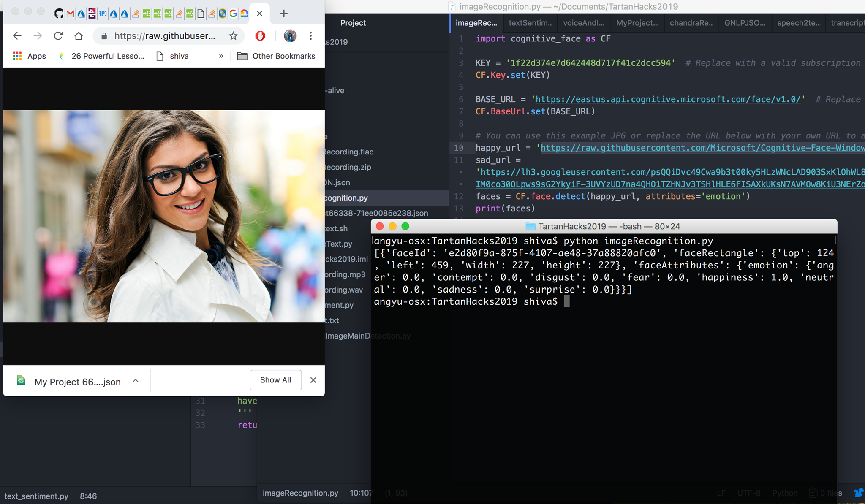The width and height of the screenshot is (865, 504).
Task: Open the red AdBlock extension icon
Action: 260,36
